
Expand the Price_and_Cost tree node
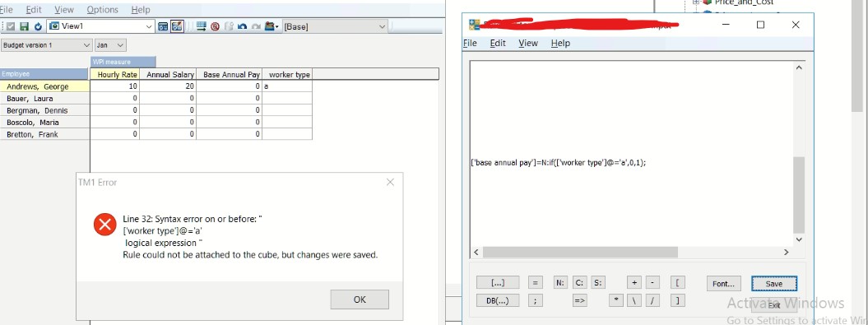point(696,2)
